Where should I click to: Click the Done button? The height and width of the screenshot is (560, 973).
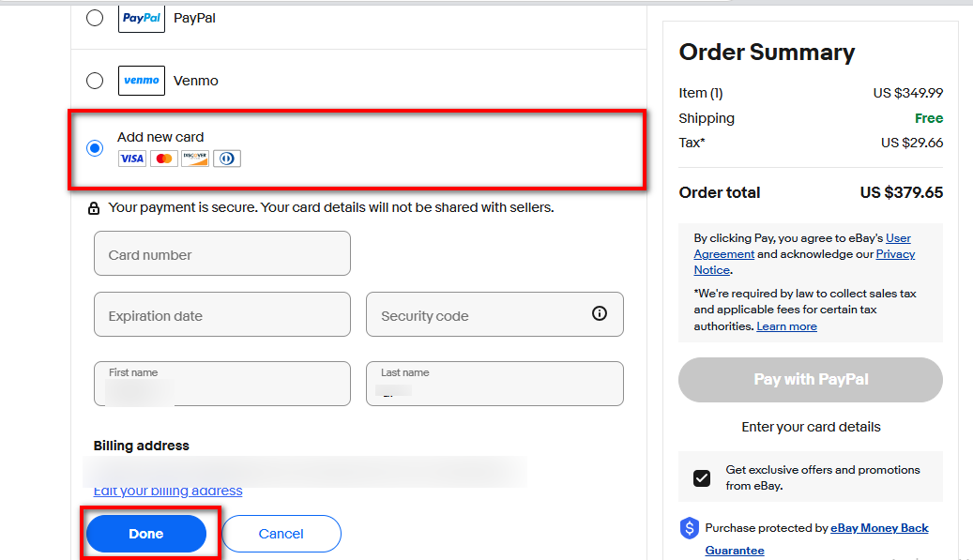coord(145,533)
